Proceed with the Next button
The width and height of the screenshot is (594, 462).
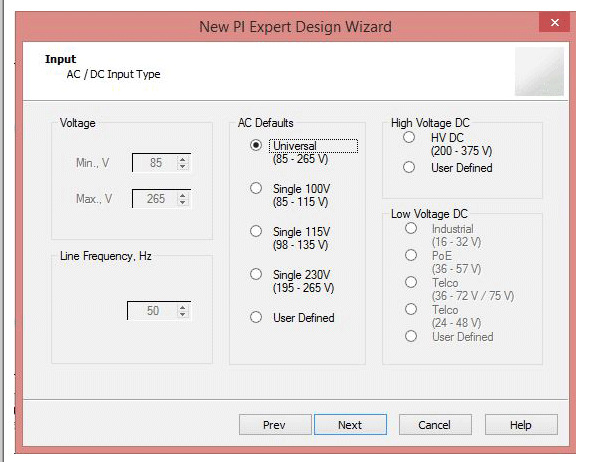tap(350, 425)
